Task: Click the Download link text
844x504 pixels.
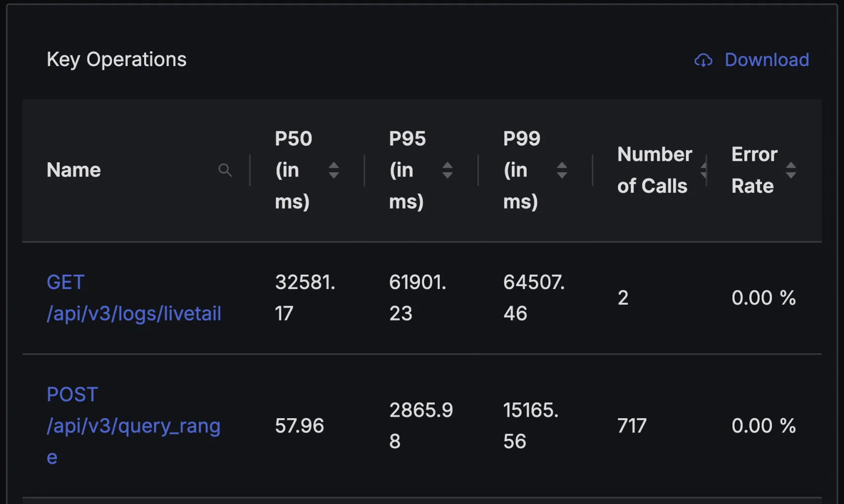Action: point(767,60)
